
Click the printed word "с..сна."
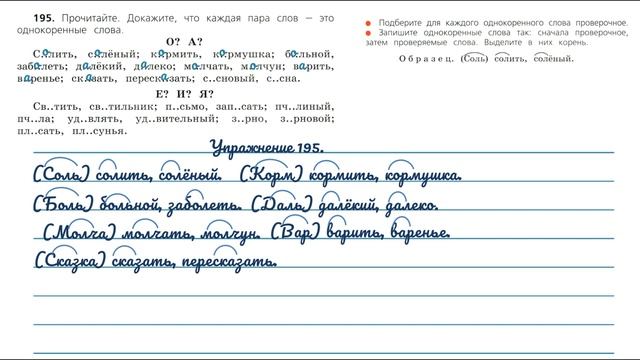[283, 78]
